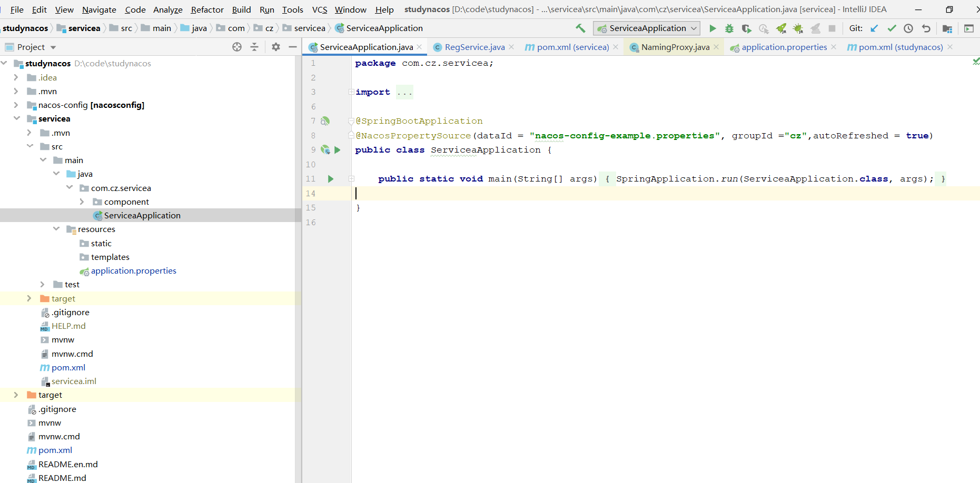Expand the component package
980x483 pixels.
point(82,202)
